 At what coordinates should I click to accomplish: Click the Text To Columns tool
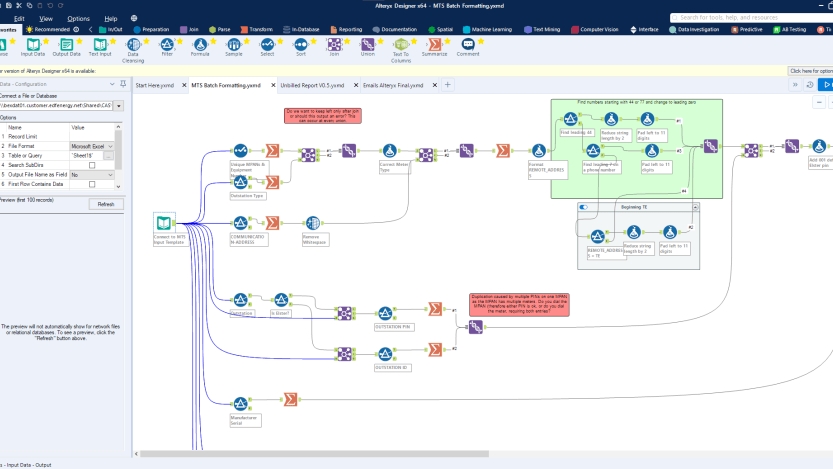click(x=401, y=45)
